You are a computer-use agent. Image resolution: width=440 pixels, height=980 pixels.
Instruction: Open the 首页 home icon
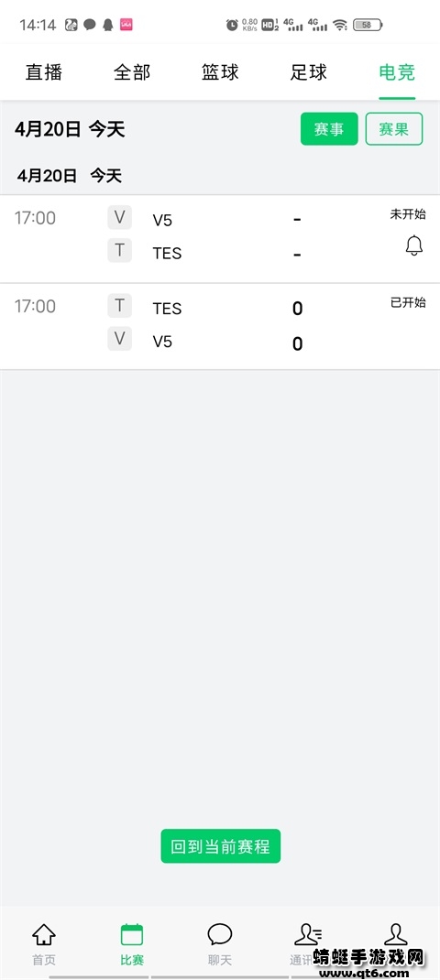click(44, 935)
